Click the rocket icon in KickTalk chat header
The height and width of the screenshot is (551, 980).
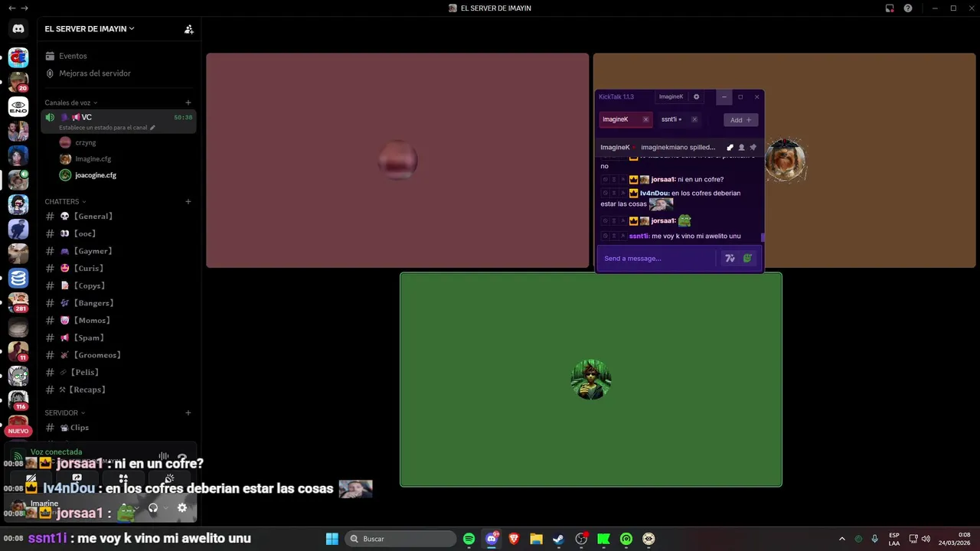coord(730,147)
